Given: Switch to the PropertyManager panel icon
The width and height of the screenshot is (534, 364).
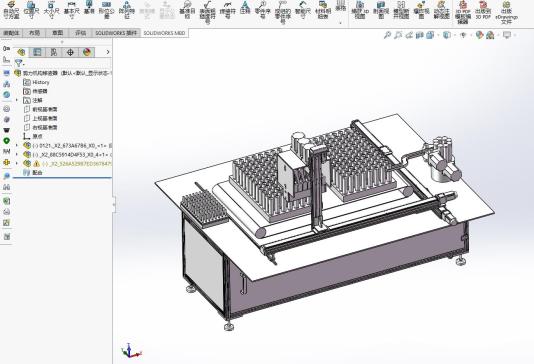Looking at the screenshot, I should click(37, 52).
